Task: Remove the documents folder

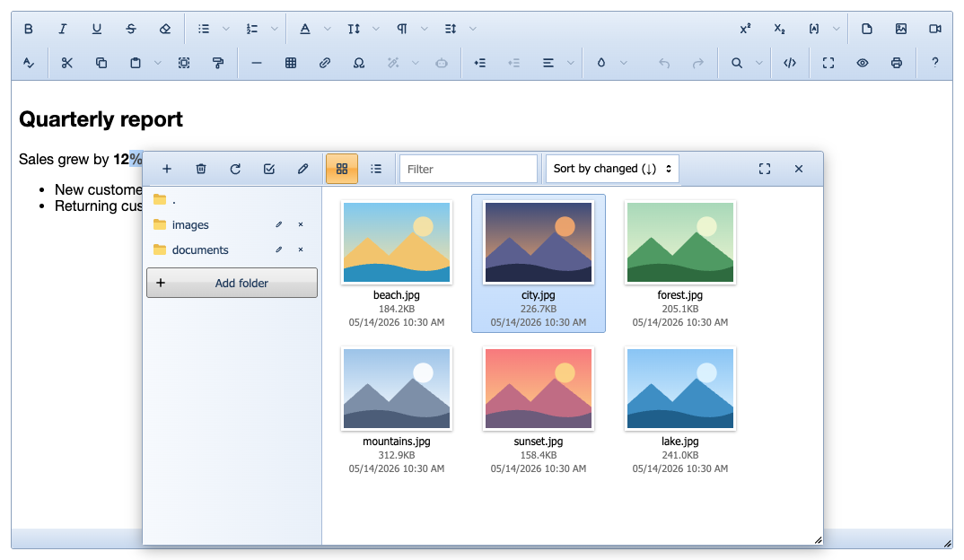Action: pos(301,250)
